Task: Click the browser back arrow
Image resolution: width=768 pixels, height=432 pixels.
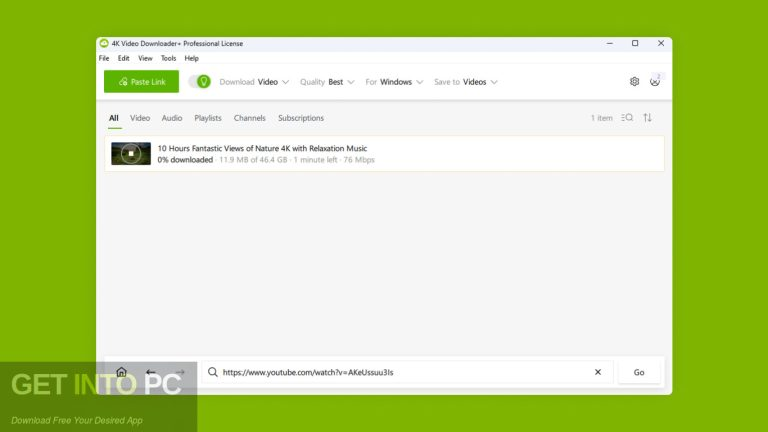Action: click(151, 372)
